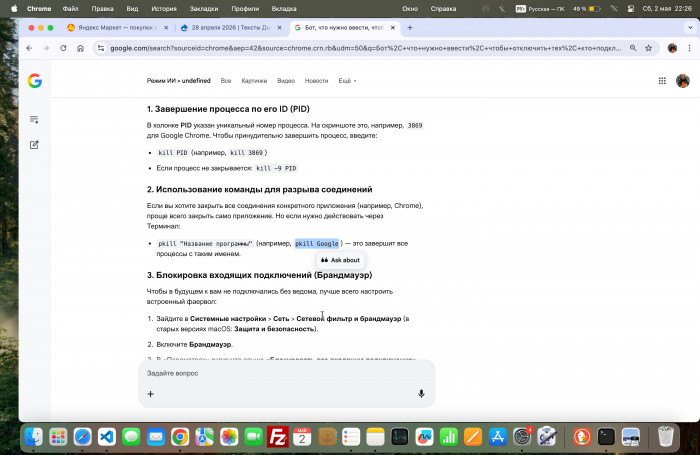Screen dimensions: 700x455
Task: Close the Яндекс Маркет tab
Action: click(x=166, y=28)
